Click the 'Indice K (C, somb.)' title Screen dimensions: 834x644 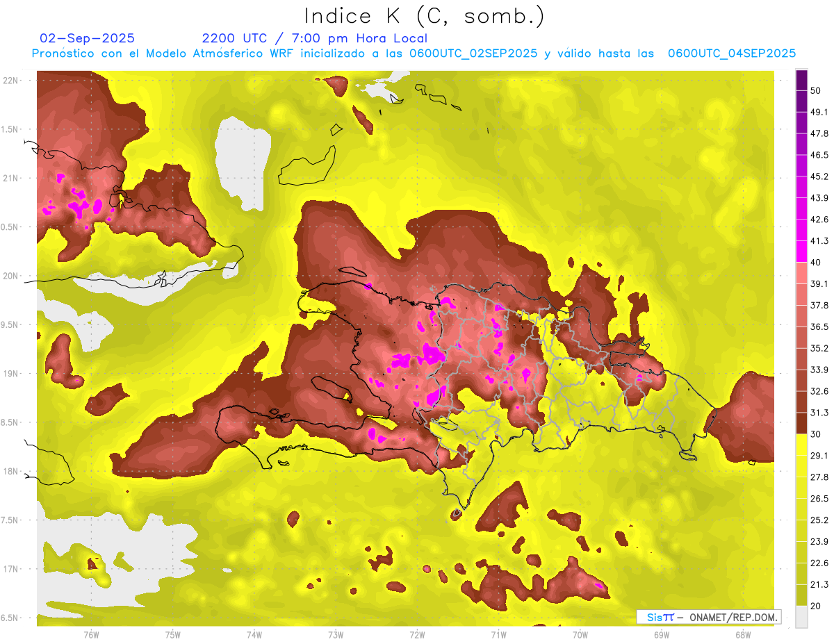point(425,17)
